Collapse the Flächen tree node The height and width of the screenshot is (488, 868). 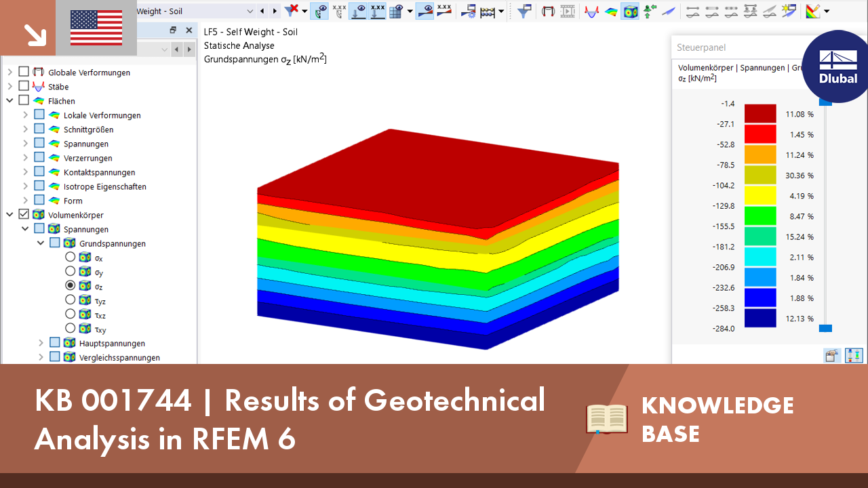point(10,100)
